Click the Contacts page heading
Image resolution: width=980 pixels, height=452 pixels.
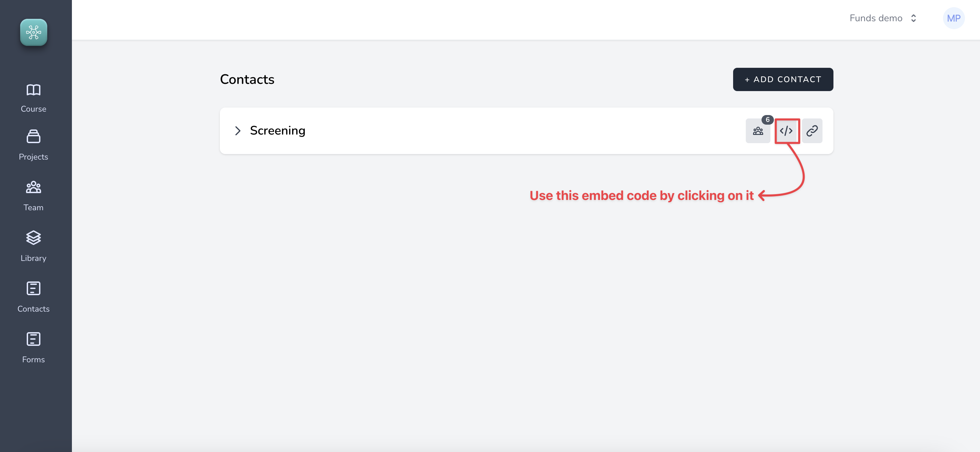pyautogui.click(x=247, y=79)
